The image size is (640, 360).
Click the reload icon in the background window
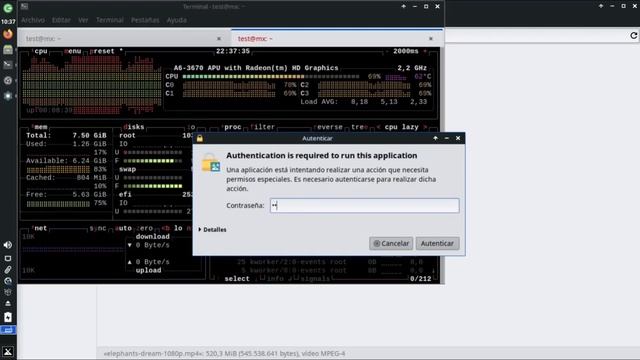tap(633, 36)
